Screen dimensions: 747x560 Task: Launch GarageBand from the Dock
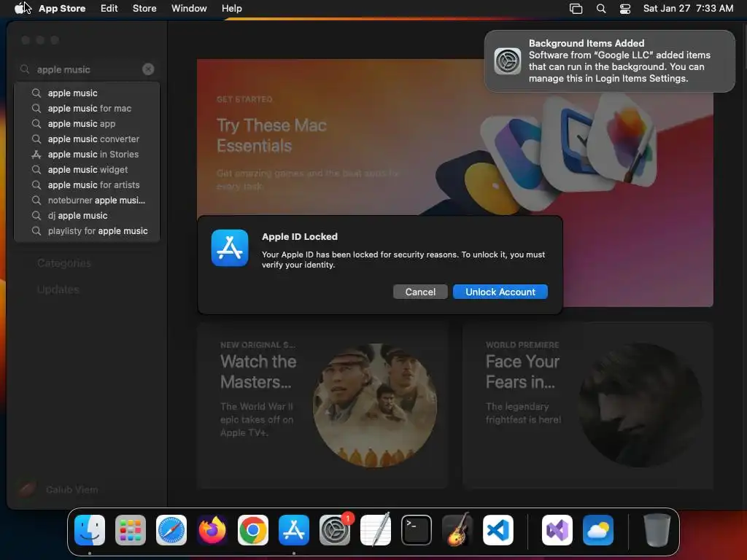[457, 530]
